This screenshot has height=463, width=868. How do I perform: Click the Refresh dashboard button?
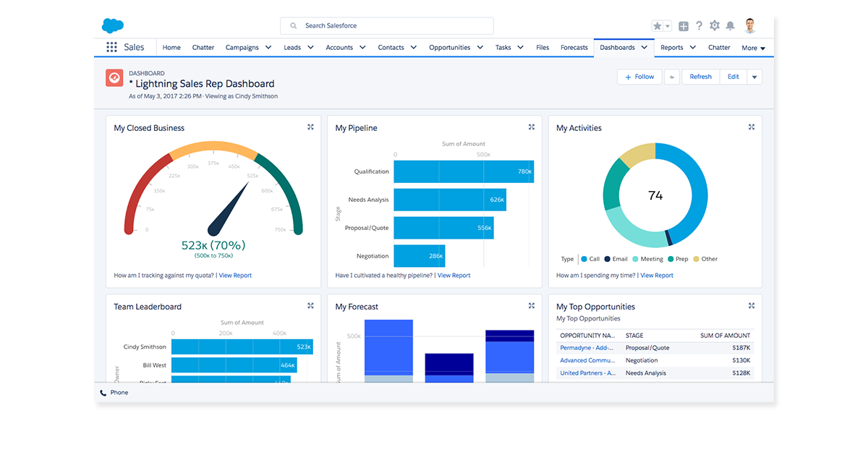[700, 77]
